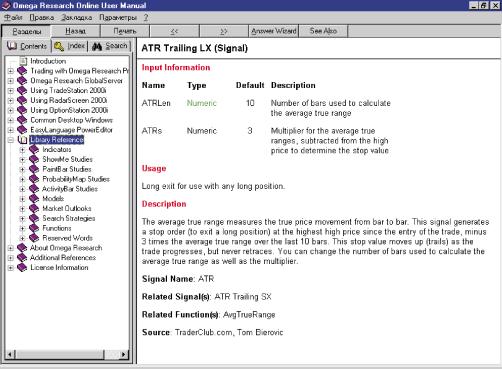
Task: Expand Using TradeStation 2000i node
Action: 11,91
